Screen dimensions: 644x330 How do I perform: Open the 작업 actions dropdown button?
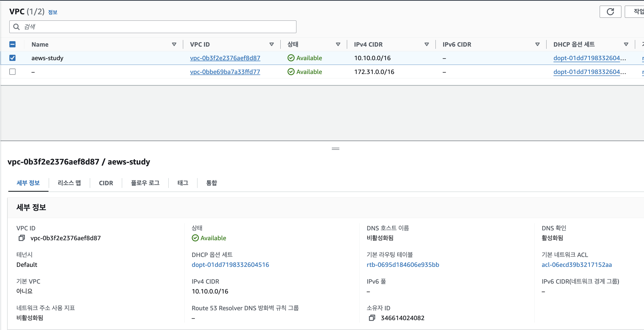click(x=637, y=12)
